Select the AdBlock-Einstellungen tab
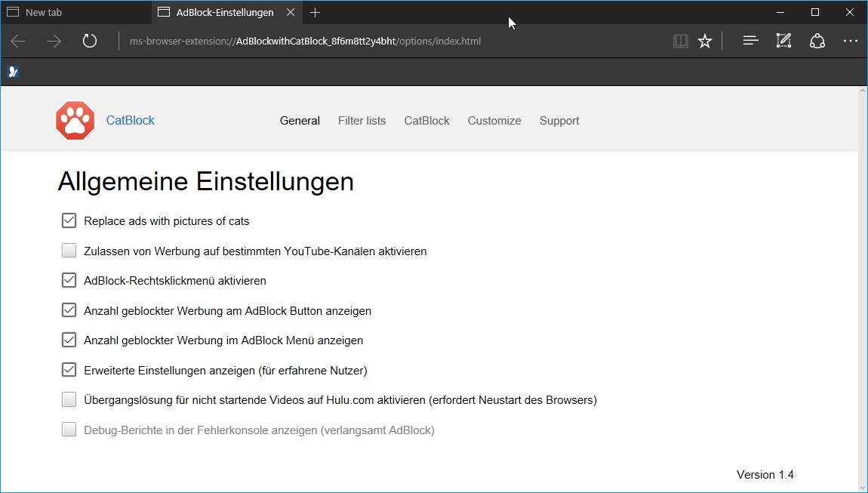This screenshot has width=868, height=493. tap(227, 12)
